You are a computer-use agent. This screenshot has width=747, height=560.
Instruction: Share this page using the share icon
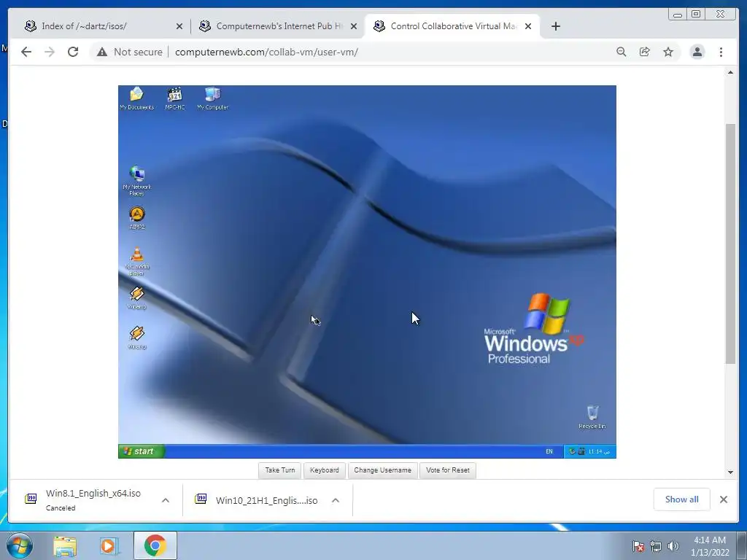[645, 52]
